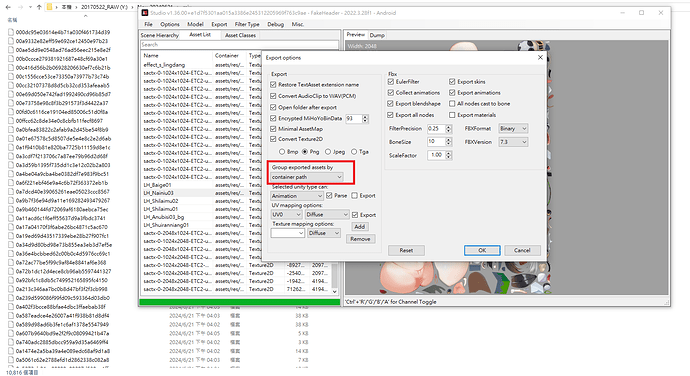Uncheck Restore TextAsset extension name
This screenshot has width=690, height=376.
[273, 85]
